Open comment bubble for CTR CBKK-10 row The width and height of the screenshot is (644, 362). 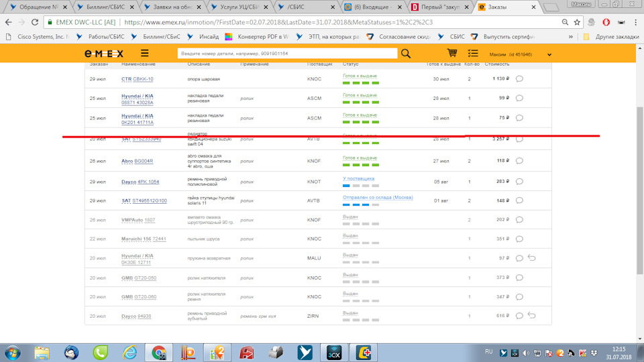pos(519,78)
